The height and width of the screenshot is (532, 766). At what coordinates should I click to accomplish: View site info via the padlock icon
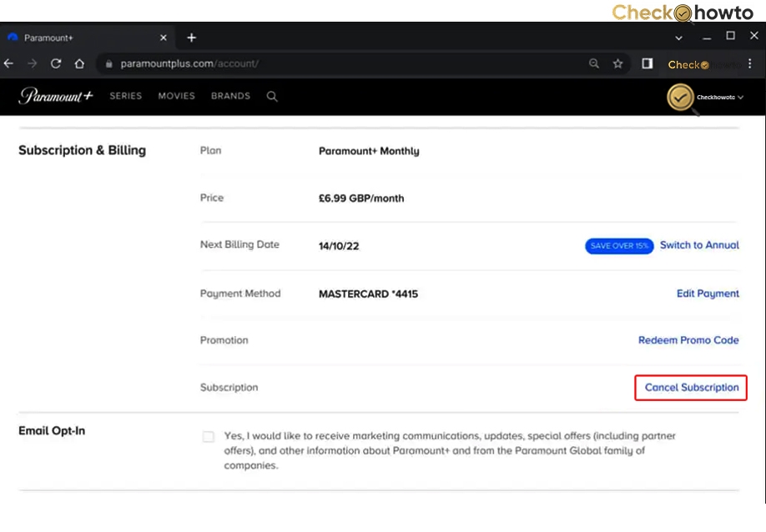pyautogui.click(x=109, y=64)
